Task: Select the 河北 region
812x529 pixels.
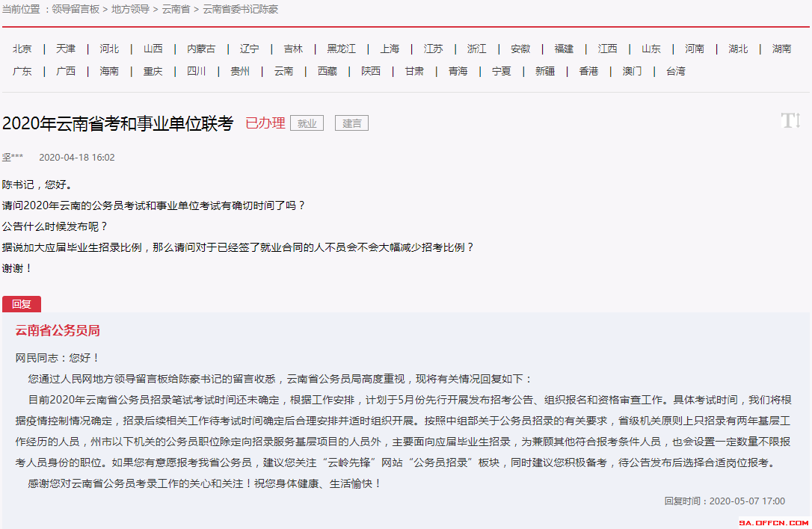Action: (109, 49)
